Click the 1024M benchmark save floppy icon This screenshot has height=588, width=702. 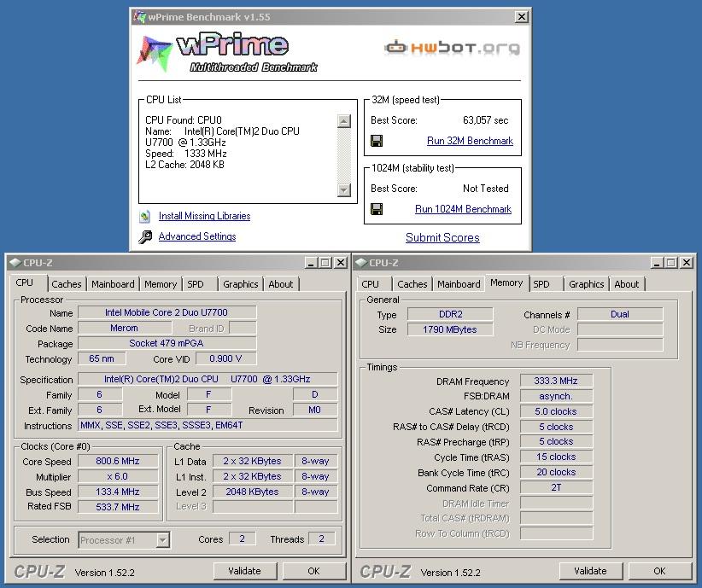[x=377, y=209]
